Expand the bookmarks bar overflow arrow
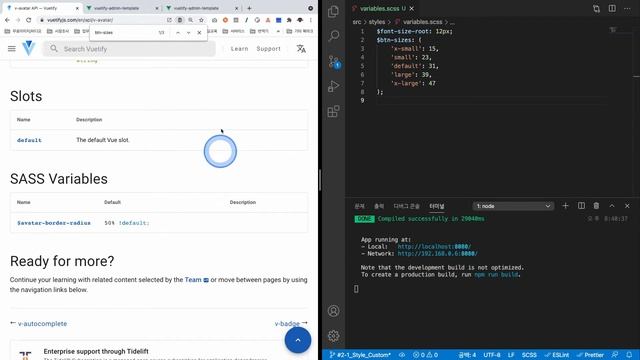Viewport: 640px width, 360px height. [x=278, y=31]
